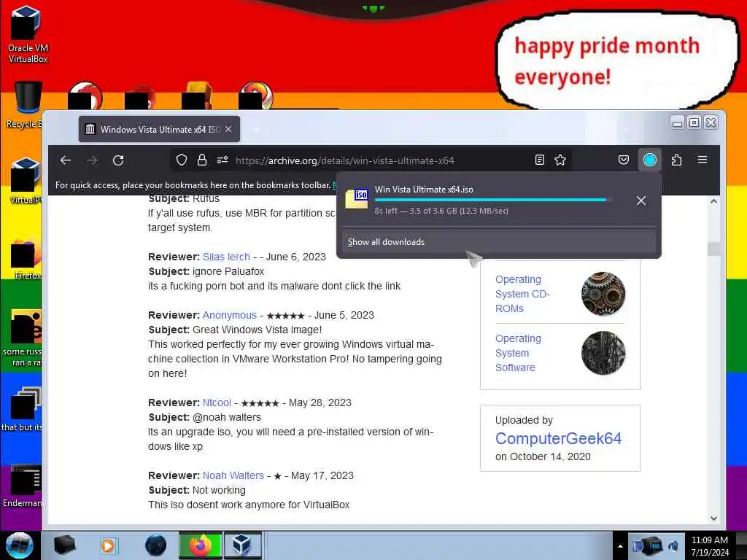Click the page scrollbar up arrow
Screen dimensions: 747x560
pyautogui.click(x=713, y=201)
